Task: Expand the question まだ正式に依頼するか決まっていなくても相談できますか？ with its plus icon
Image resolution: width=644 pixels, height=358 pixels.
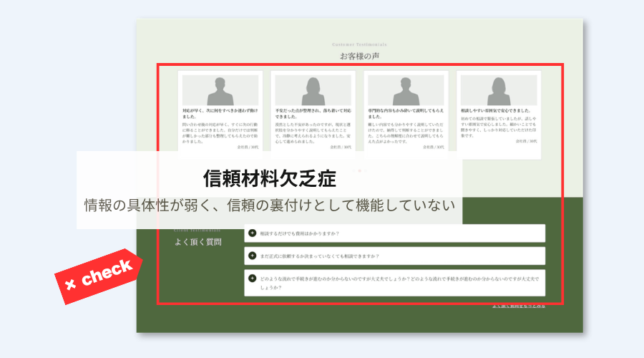Action: pyautogui.click(x=252, y=256)
